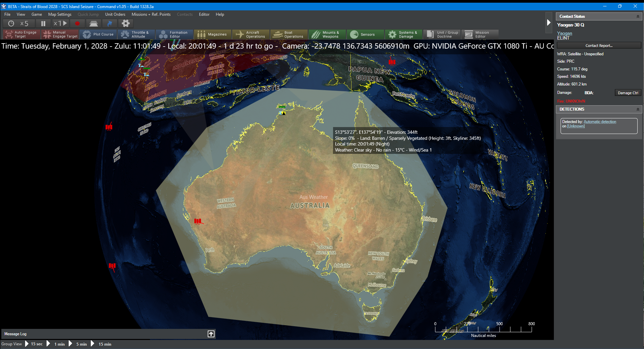Image resolution: width=644 pixels, height=349 pixels.
Task: Click the 'Side: PRC' text
Action: click(x=566, y=61)
